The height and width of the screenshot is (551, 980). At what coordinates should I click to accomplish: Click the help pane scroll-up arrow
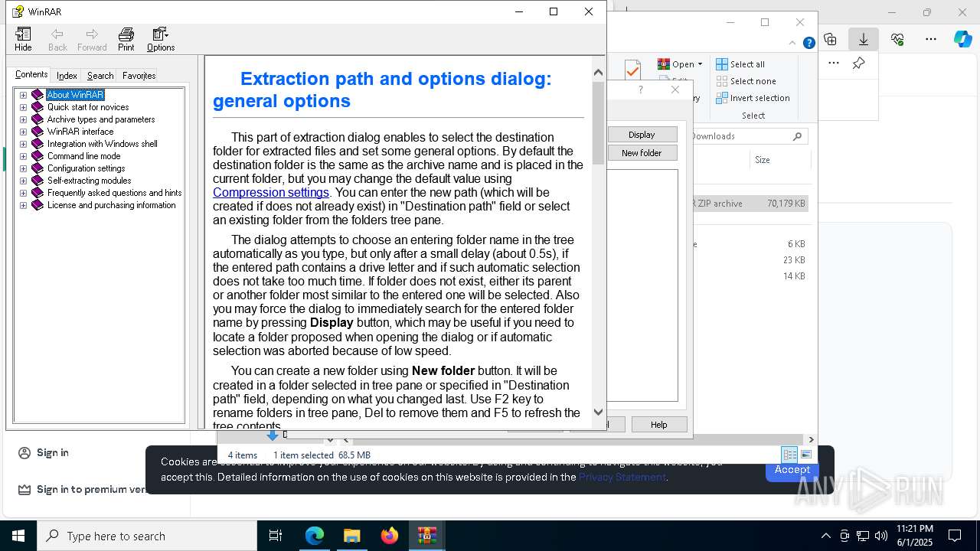point(598,73)
